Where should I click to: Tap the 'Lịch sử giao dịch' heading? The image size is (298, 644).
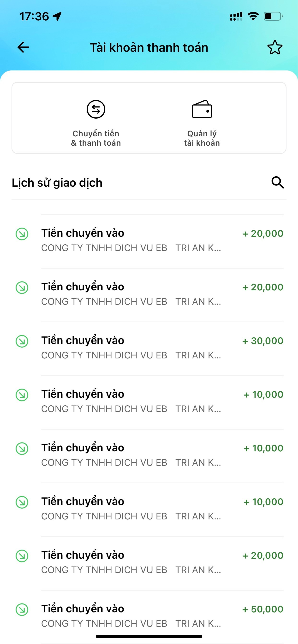57,183
